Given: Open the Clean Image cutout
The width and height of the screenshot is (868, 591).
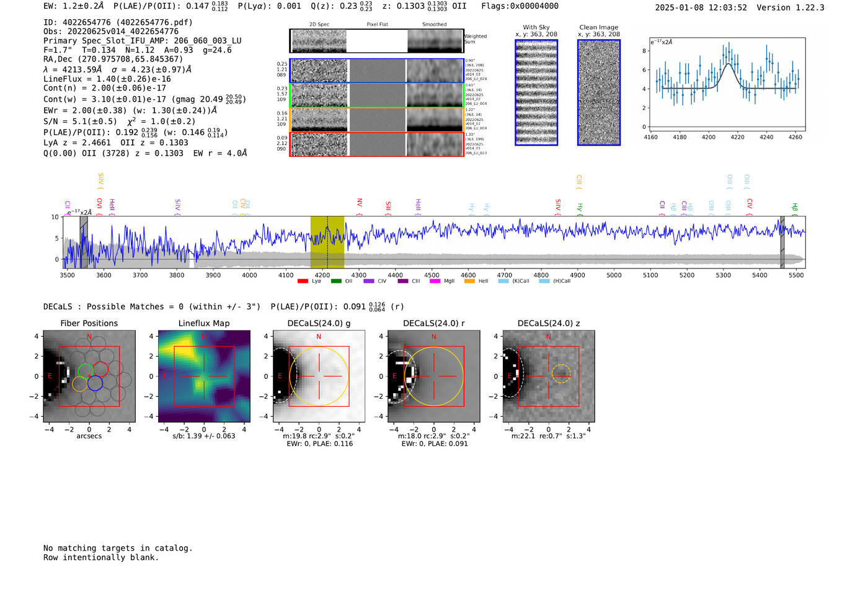Looking at the screenshot, I should [x=599, y=92].
